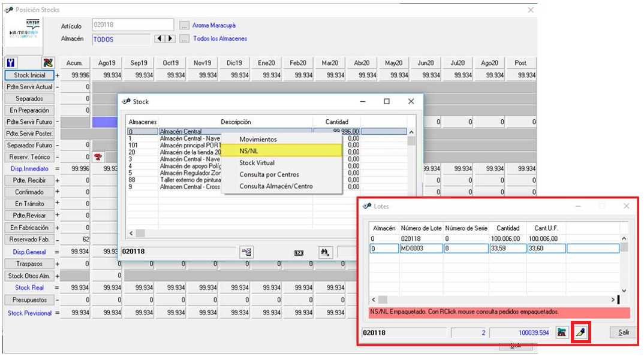Click the Cant.U.F. column header in Lotes
Viewport: 644px width, 357px height.
pyautogui.click(x=546, y=228)
